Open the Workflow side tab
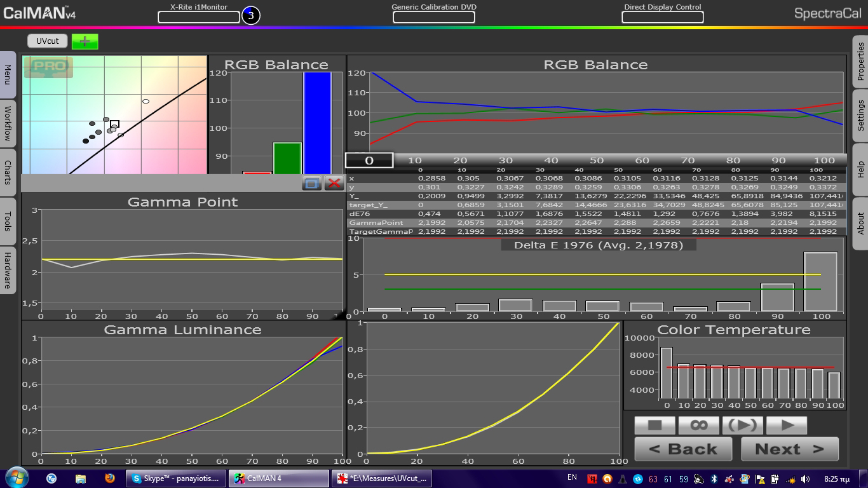This screenshot has height=488, width=868. [8, 123]
